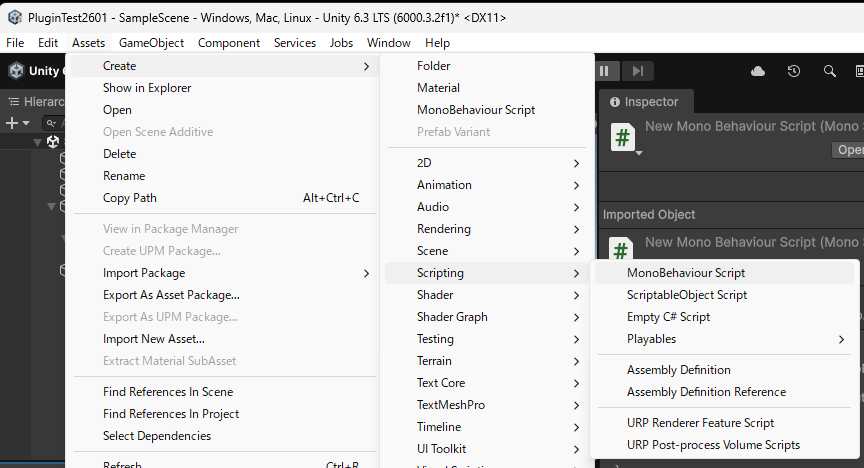Click the plus icon in Hierarchy
The image size is (864, 468).
(x=12, y=123)
